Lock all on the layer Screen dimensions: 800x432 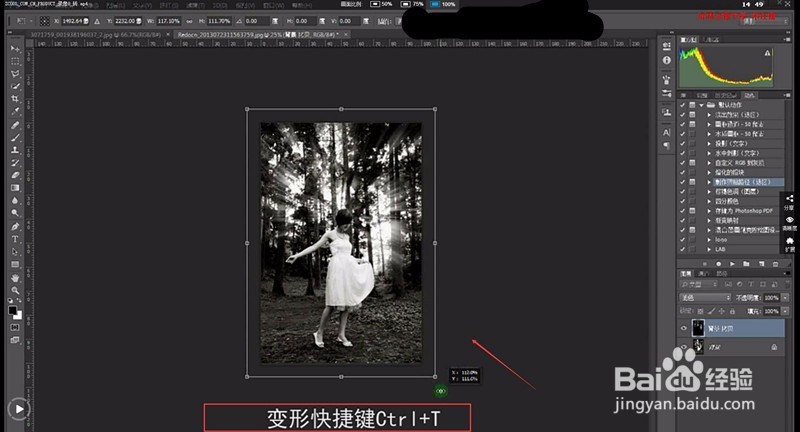click(732, 311)
